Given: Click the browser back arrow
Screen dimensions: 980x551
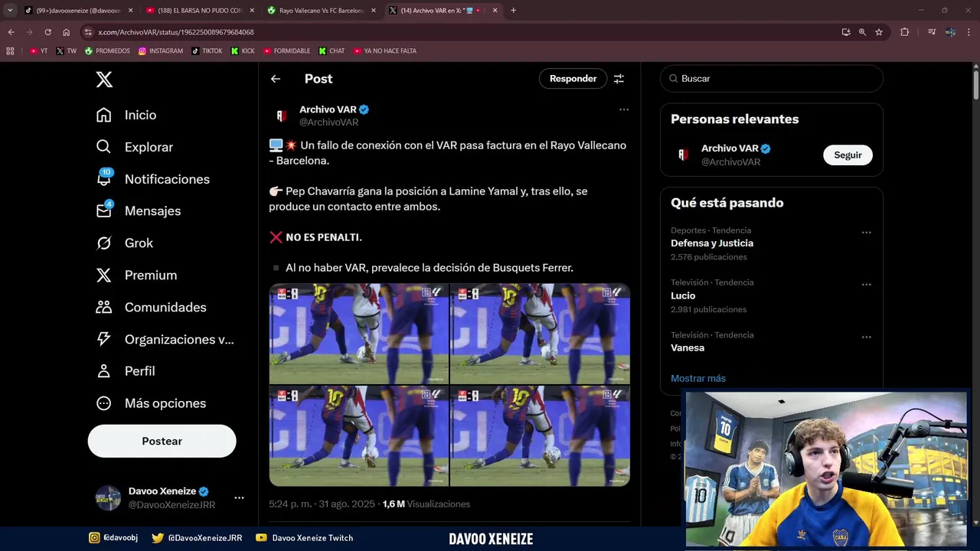Looking at the screenshot, I should coord(11,32).
